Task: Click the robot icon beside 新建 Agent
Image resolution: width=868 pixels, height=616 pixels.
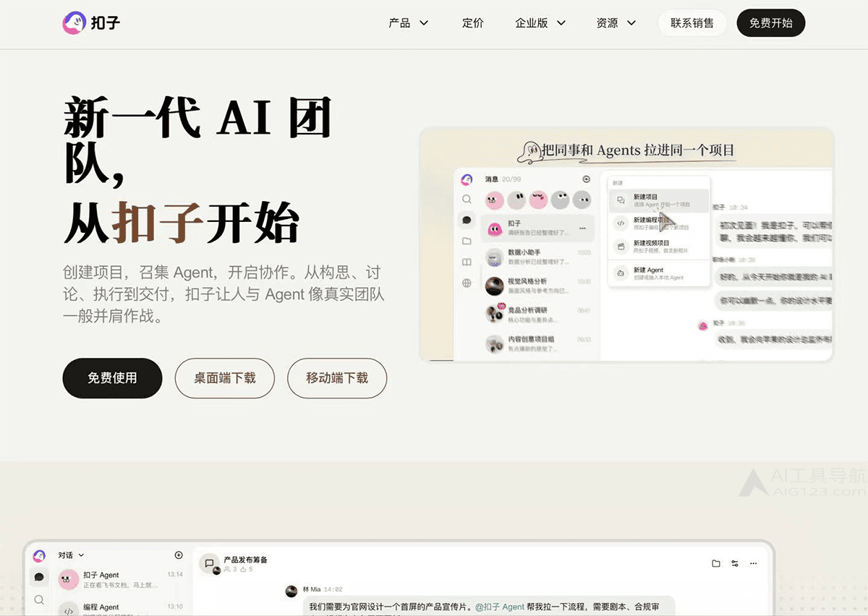Action: 621,273
